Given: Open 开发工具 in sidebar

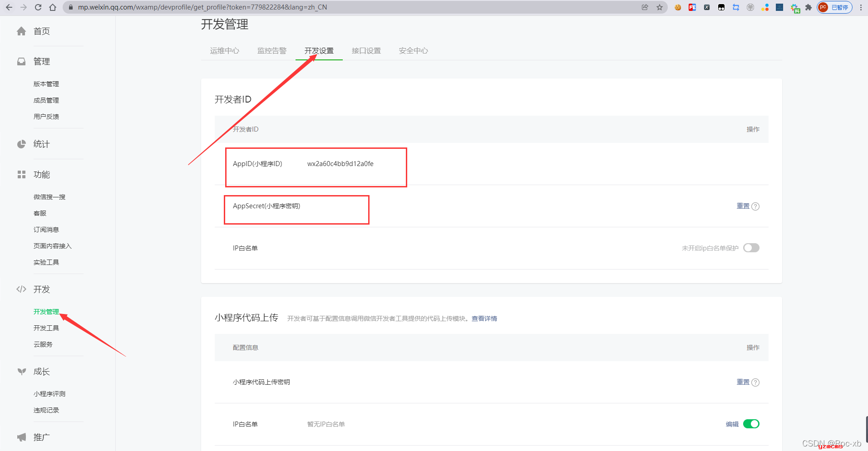Looking at the screenshot, I should pos(46,328).
